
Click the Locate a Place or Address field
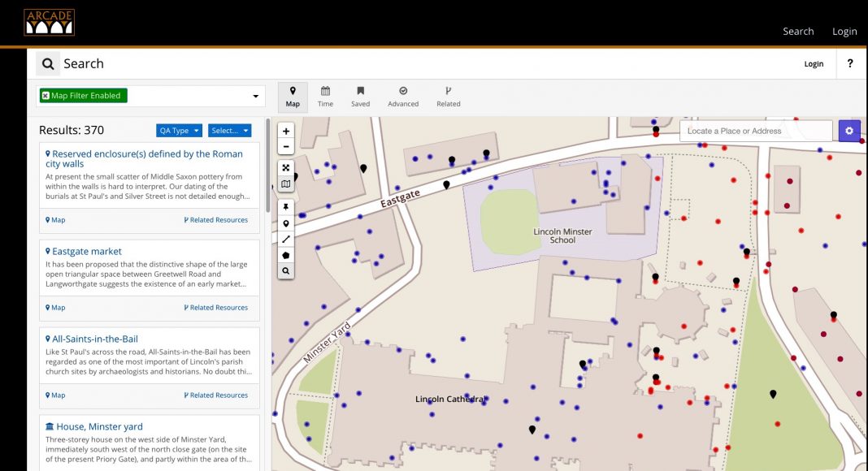756,131
